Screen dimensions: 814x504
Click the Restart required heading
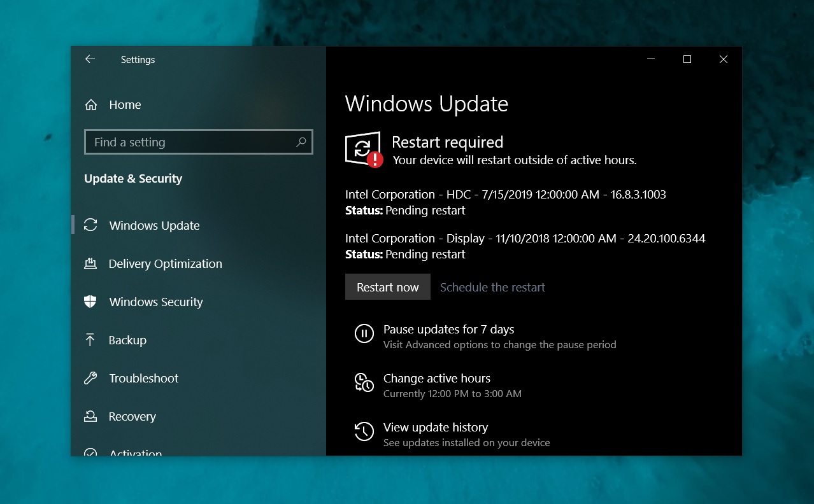447,142
